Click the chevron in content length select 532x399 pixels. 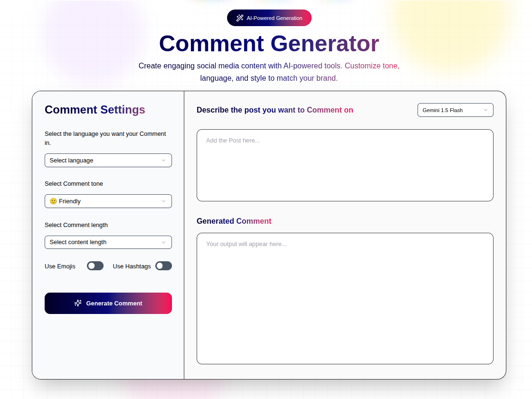click(163, 242)
